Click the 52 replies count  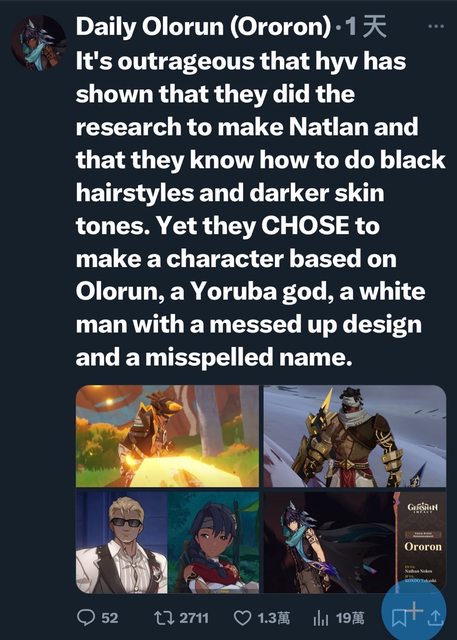coord(110,618)
